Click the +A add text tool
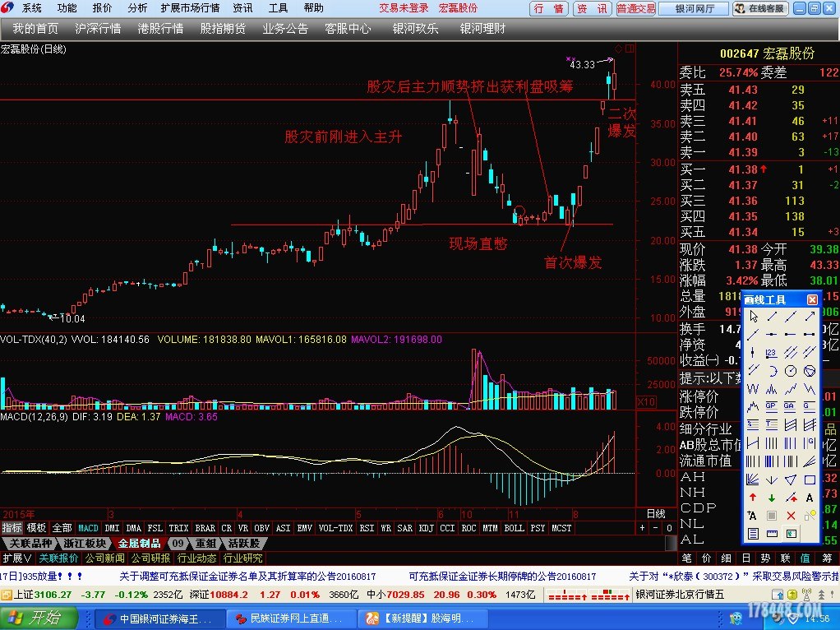The image size is (840, 630). 752,515
